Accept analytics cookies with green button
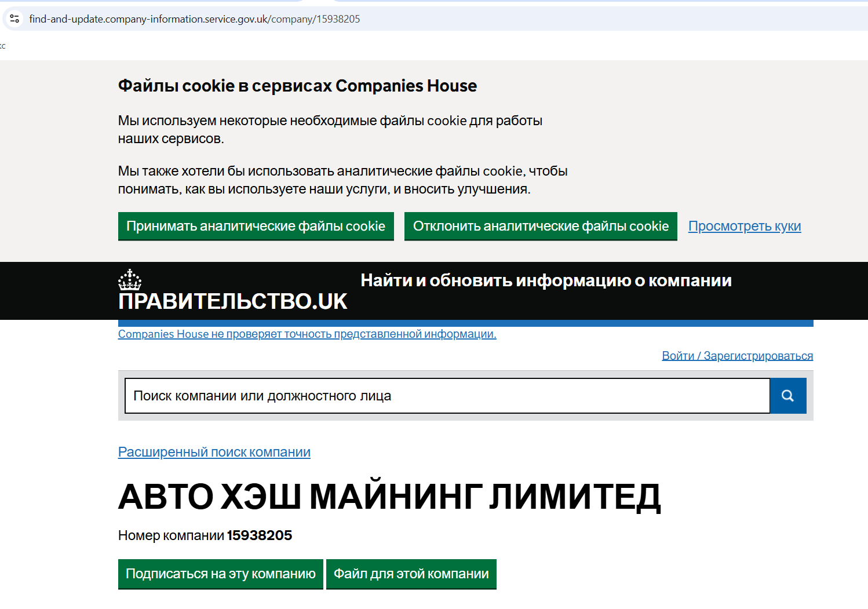This screenshot has height=609, width=868. (256, 226)
